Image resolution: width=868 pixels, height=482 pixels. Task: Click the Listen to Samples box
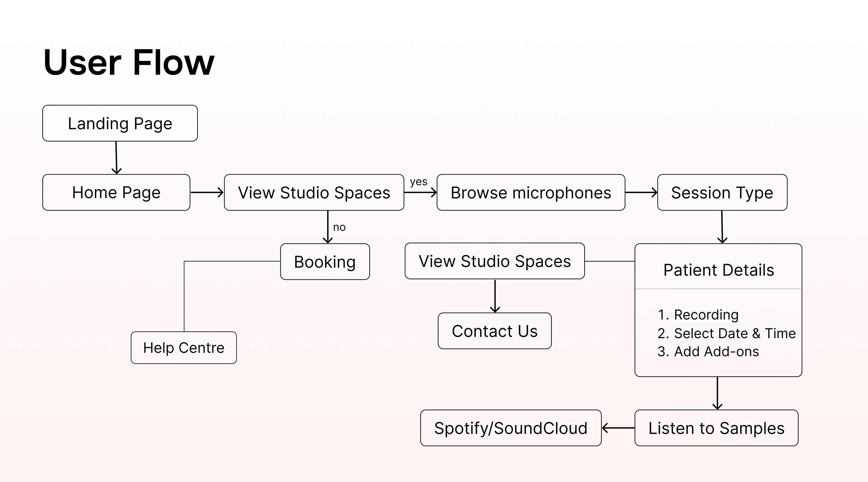[716, 428]
